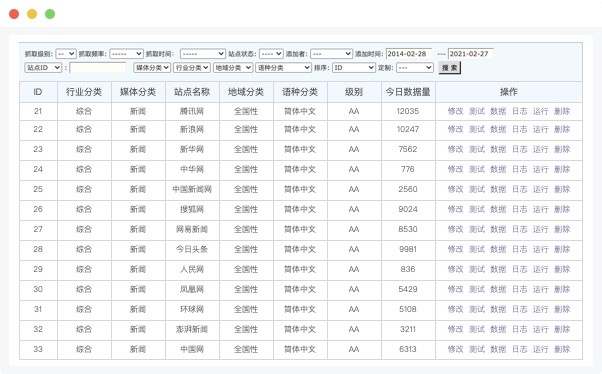This screenshot has width=602, height=374.
Task: Click 日志 for 今日头条 row
Action: click(x=519, y=249)
